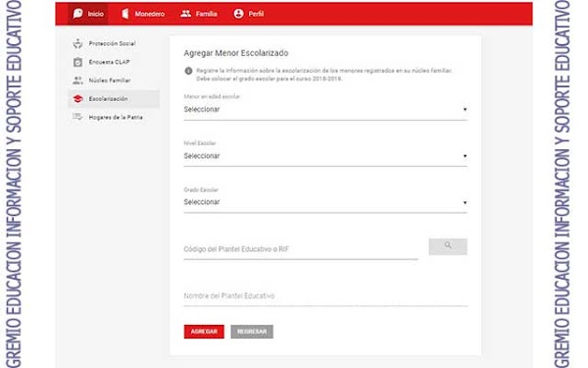Click the Inicio speech bubble icon
This screenshot has height=368, width=588.
pos(77,14)
